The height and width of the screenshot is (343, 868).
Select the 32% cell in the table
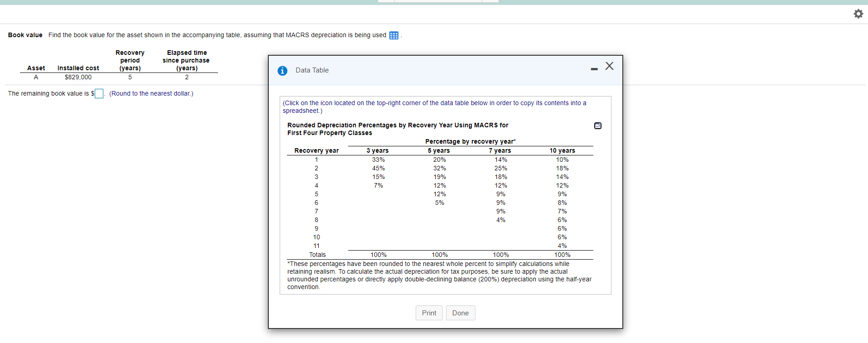click(440, 168)
